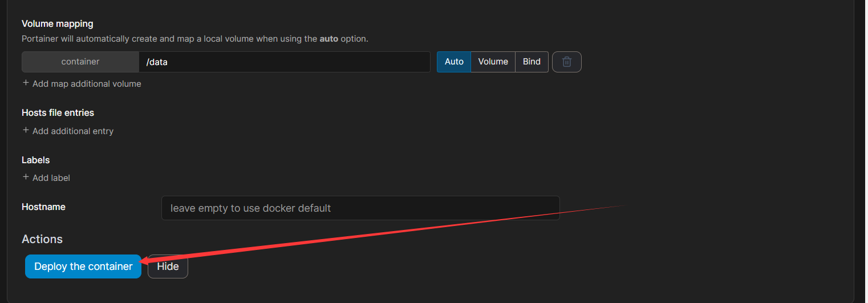Add an additional hosts file entry

[72, 131]
